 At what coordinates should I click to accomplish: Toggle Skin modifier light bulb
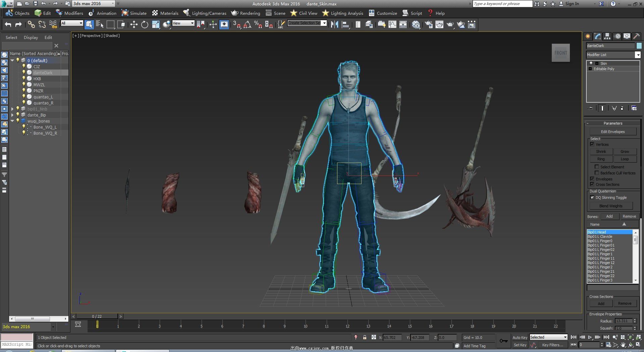[x=591, y=63]
